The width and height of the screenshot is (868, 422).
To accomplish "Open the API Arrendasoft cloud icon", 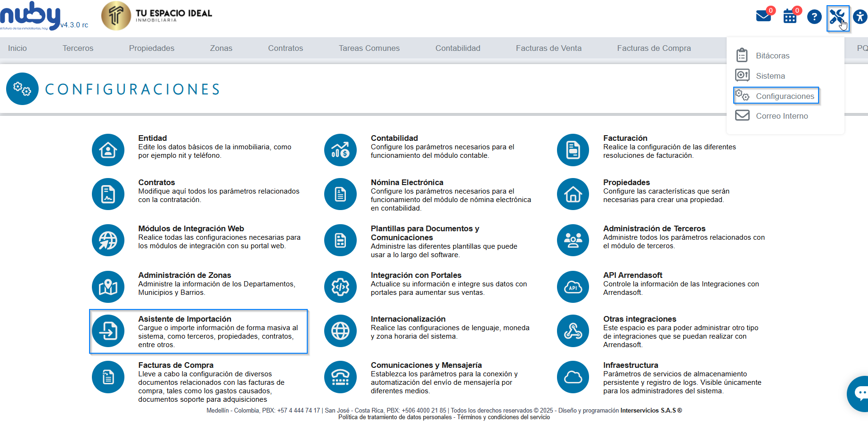I will coord(573,286).
